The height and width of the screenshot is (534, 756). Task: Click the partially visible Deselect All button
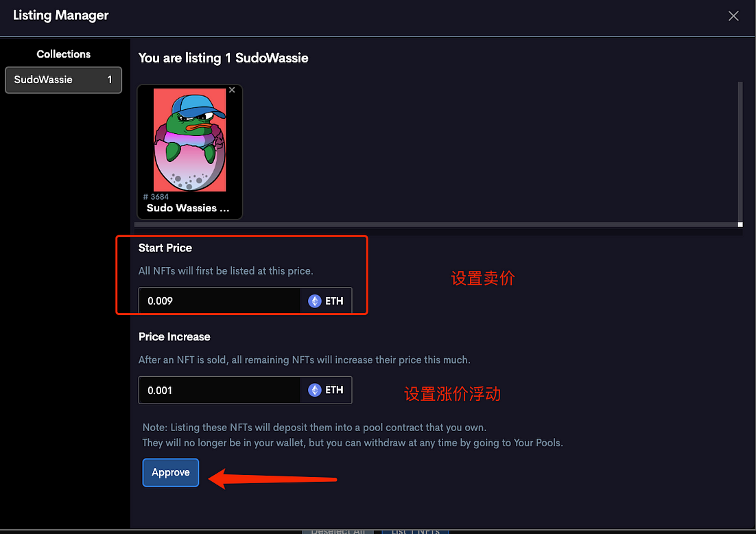pyautogui.click(x=338, y=531)
